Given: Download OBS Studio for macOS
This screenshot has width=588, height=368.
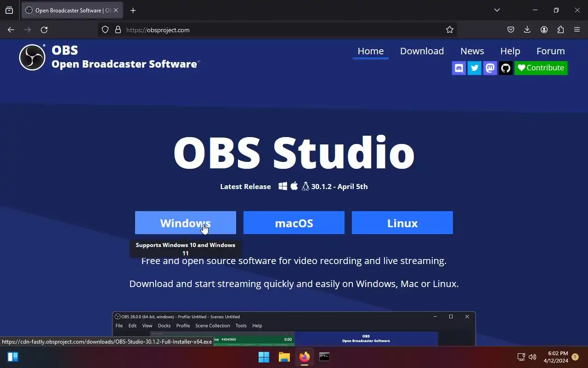Looking at the screenshot, I should pos(294,223).
